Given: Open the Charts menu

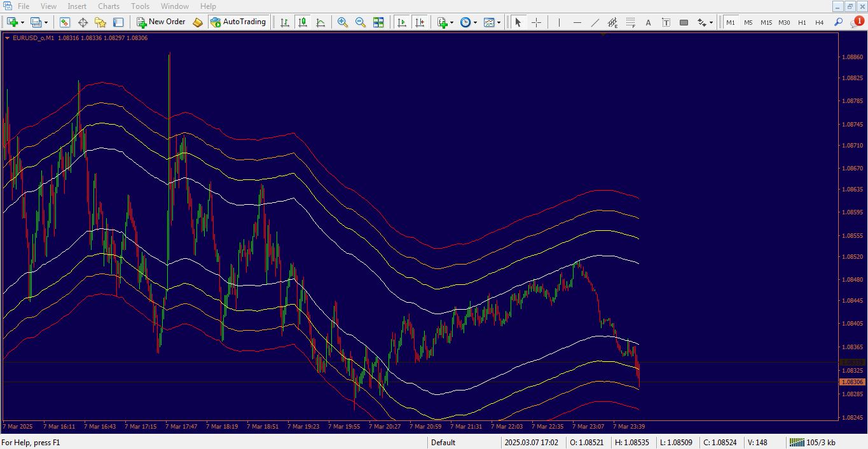Looking at the screenshot, I should (108, 6).
